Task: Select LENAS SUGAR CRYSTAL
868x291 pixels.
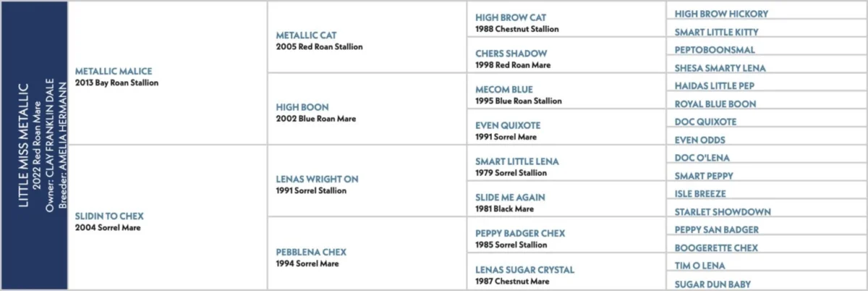Action: (524, 269)
